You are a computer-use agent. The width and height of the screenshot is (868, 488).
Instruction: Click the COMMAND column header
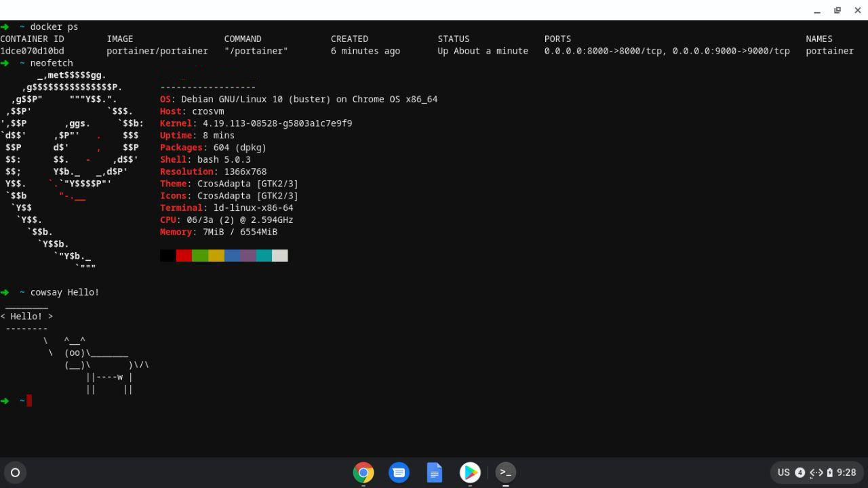click(x=243, y=39)
